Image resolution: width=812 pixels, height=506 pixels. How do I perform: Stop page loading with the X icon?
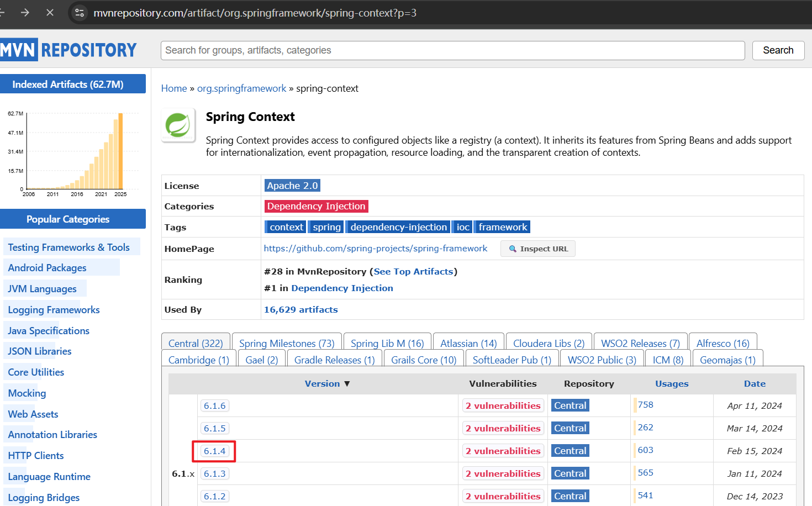coord(50,12)
